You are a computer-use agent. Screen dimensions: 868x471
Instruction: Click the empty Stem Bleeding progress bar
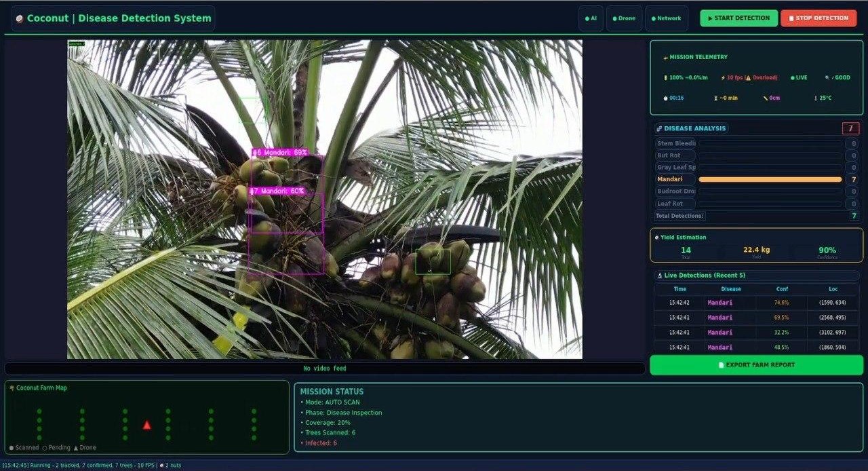pyautogui.click(x=770, y=143)
